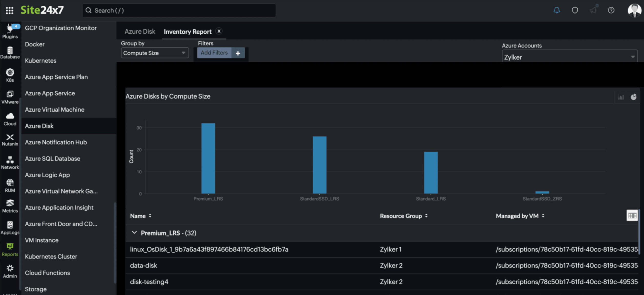Image resolution: width=644 pixels, height=295 pixels.
Task: Open the AppLogs sidebar section
Action: tap(10, 228)
